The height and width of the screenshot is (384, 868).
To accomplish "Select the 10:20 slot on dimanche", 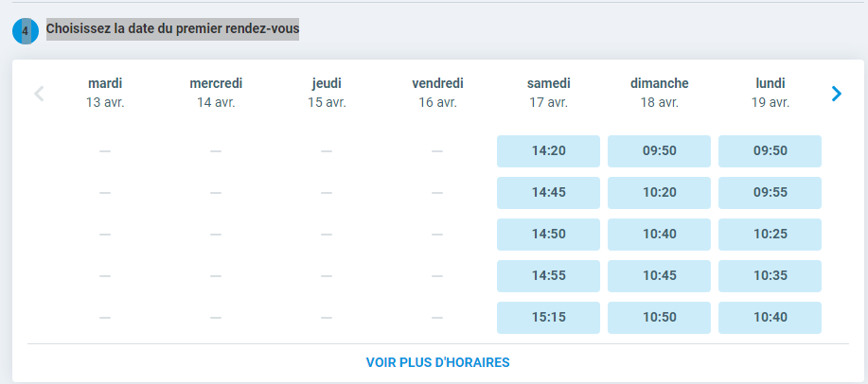I will (x=659, y=192).
